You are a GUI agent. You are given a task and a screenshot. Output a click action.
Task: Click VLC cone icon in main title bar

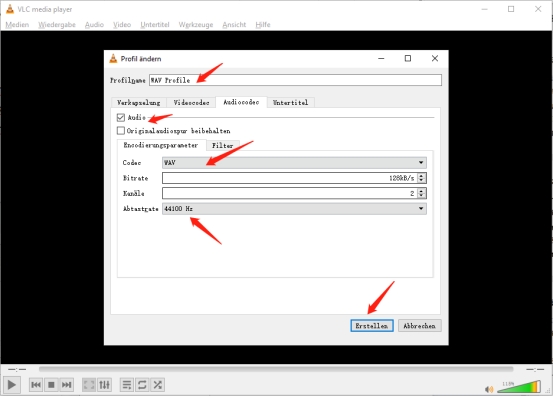click(x=10, y=9)
